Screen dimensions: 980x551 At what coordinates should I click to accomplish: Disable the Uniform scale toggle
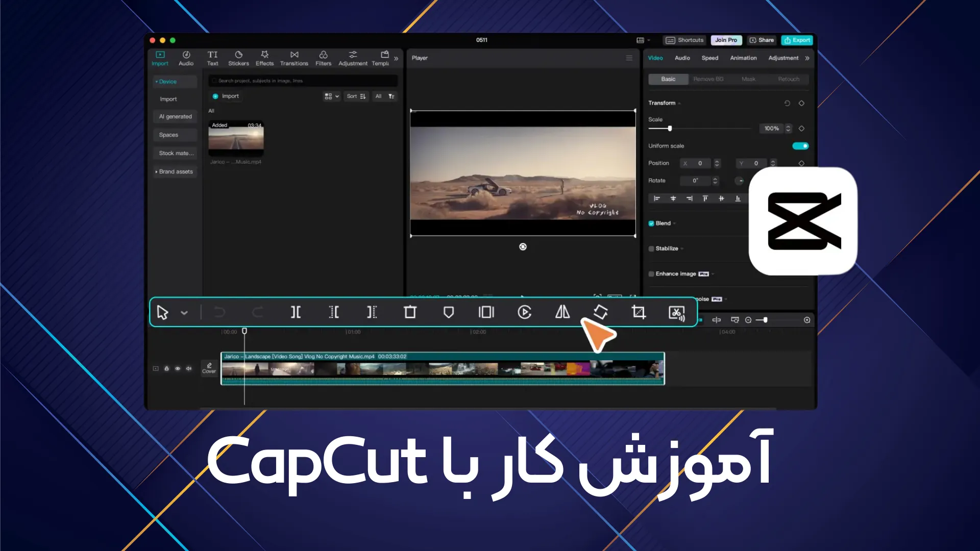click(800, 146)
